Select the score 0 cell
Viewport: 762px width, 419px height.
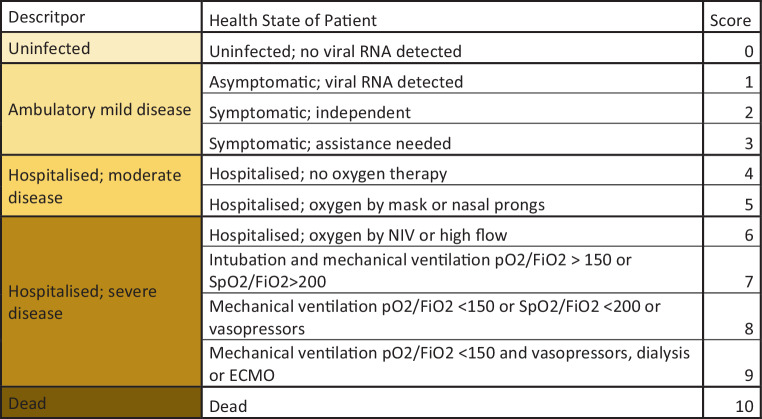click(x=729, y=49)
